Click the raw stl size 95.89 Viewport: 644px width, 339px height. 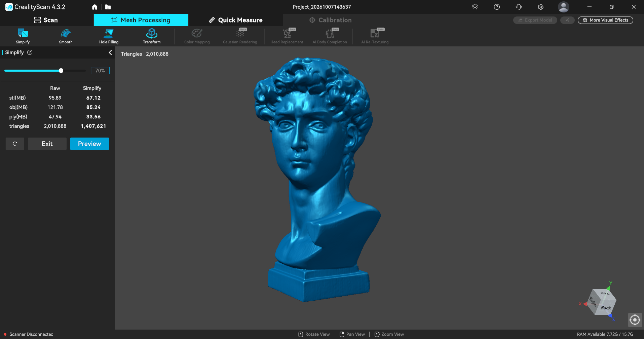click(55, 98)
